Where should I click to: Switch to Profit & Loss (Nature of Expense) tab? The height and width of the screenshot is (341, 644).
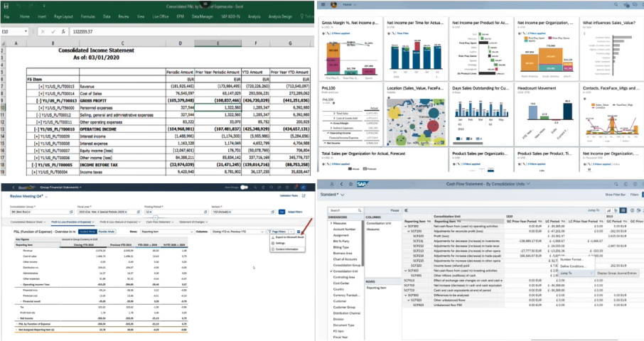click(118, 222)
